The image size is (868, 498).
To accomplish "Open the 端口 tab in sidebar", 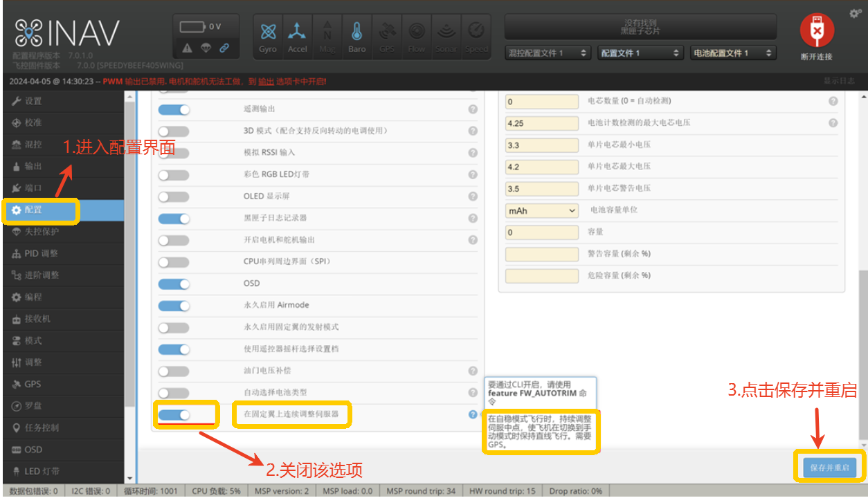I will 62,188.
